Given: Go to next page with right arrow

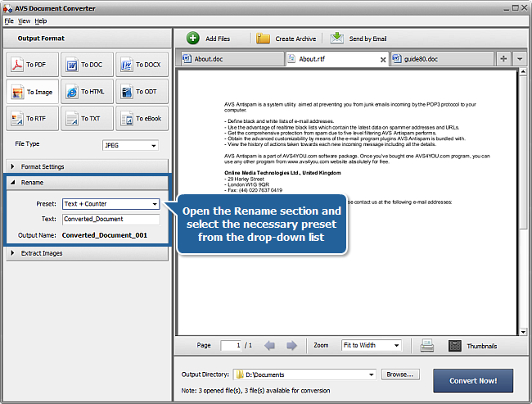Looking at the screenshot, I should pos(291,346).
